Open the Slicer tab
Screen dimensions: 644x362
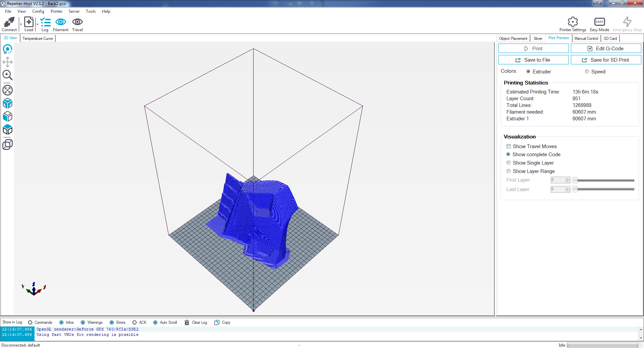click(x=538, y=39)
